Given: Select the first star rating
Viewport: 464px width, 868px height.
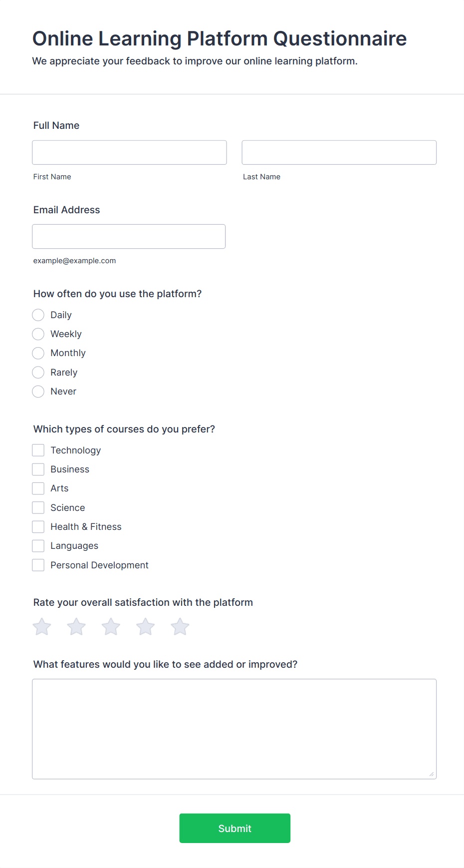Looking at the screenshot, I should click(x=41, y=626).
